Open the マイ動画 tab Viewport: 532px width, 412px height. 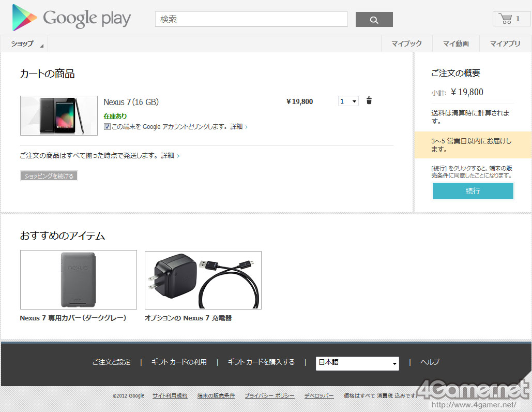[455, 43]
